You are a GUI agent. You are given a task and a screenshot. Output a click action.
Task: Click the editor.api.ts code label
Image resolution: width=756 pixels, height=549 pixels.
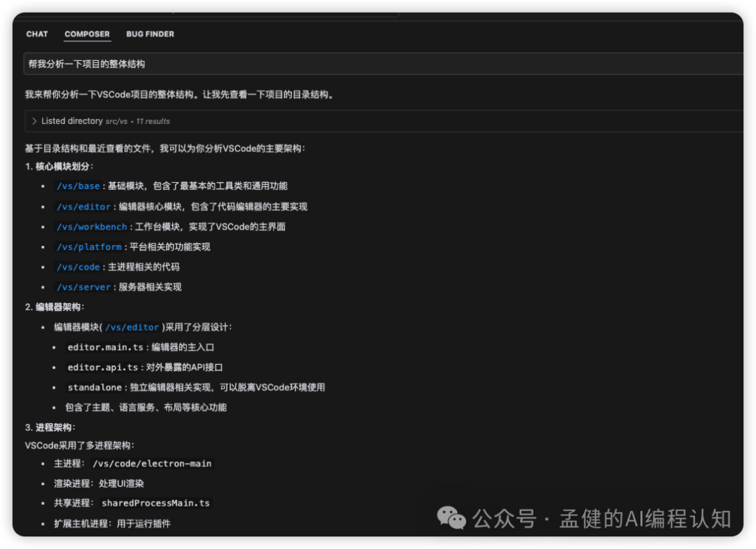103,368
